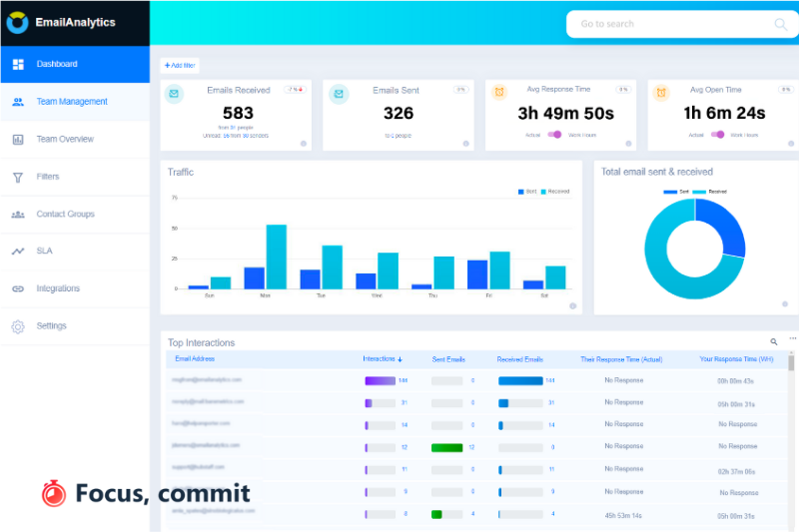Click the green 12 sent emails bar
Image resolution: width=799 pixels, height=532 pixels.
[x=446, y=448]
